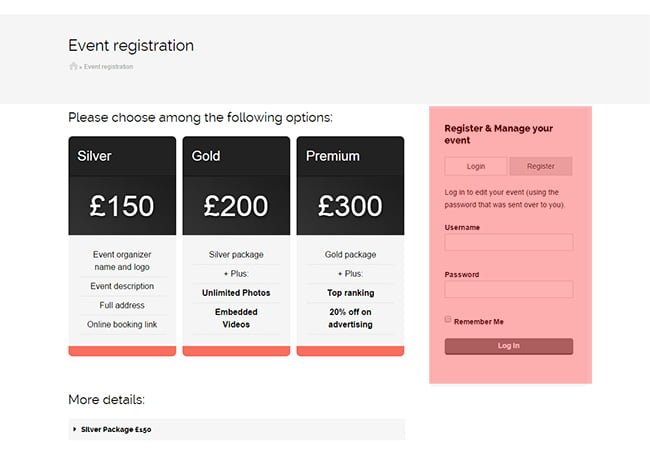Focus the Password input field
This screenshot has width=650, height=461.
[509, 289]
